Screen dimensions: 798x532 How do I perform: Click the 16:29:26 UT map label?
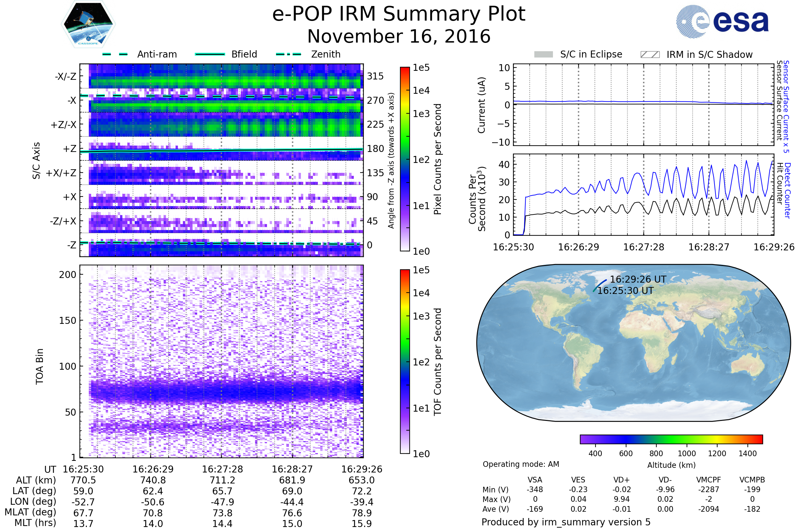point(638,279)
